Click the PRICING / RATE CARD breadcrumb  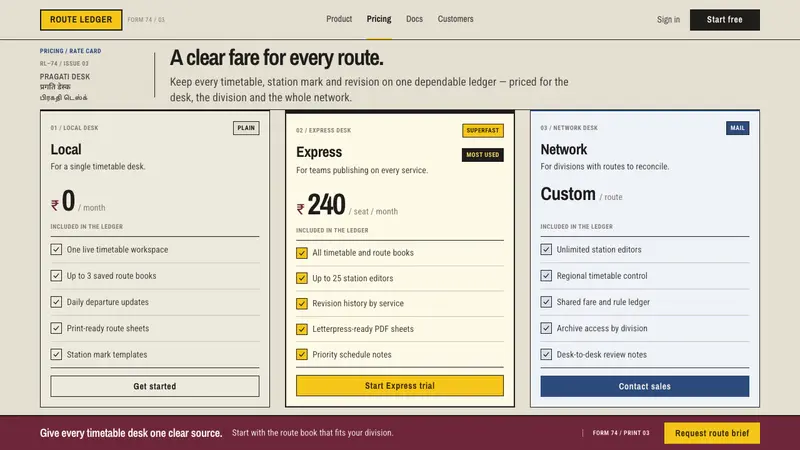pyautogui.click(x=70, y=51)
